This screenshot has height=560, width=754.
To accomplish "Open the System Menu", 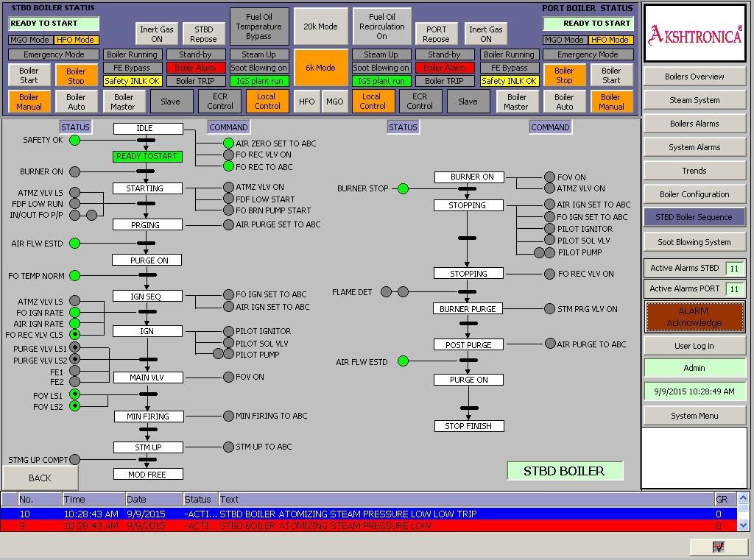I will [x=693, y=415].
